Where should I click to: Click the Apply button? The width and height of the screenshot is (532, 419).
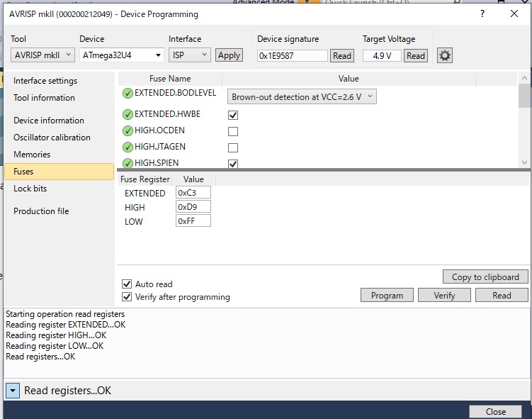coord(229,55)
